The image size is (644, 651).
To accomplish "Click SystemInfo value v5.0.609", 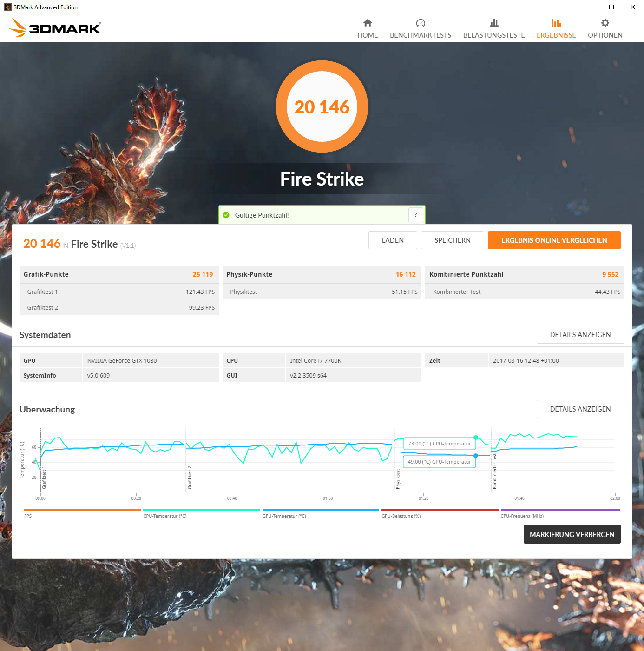I will 99,376.
